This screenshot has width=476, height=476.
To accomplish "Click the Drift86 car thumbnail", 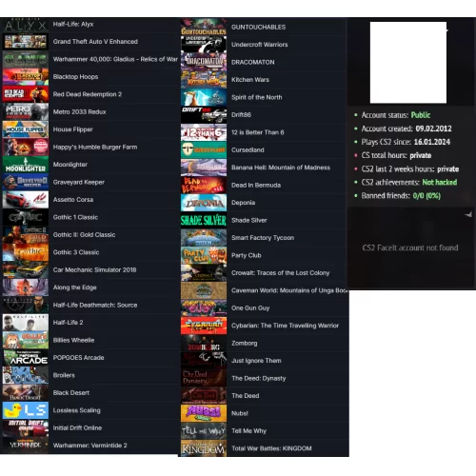I will click(204, 115).
